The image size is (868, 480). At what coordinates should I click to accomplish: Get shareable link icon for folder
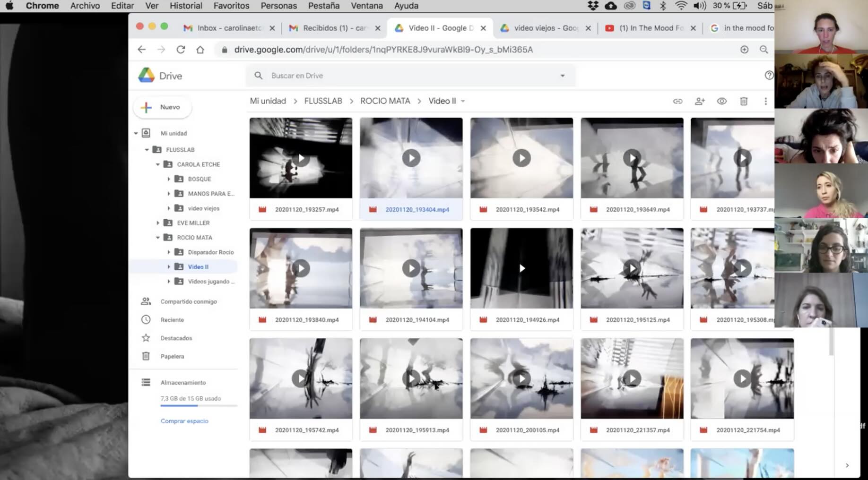(677, 101)
